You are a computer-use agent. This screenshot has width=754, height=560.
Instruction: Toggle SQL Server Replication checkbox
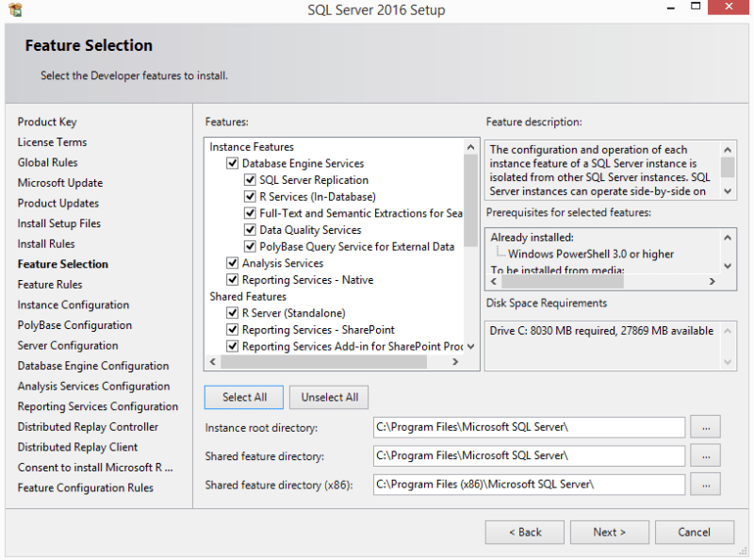(250, 180)
